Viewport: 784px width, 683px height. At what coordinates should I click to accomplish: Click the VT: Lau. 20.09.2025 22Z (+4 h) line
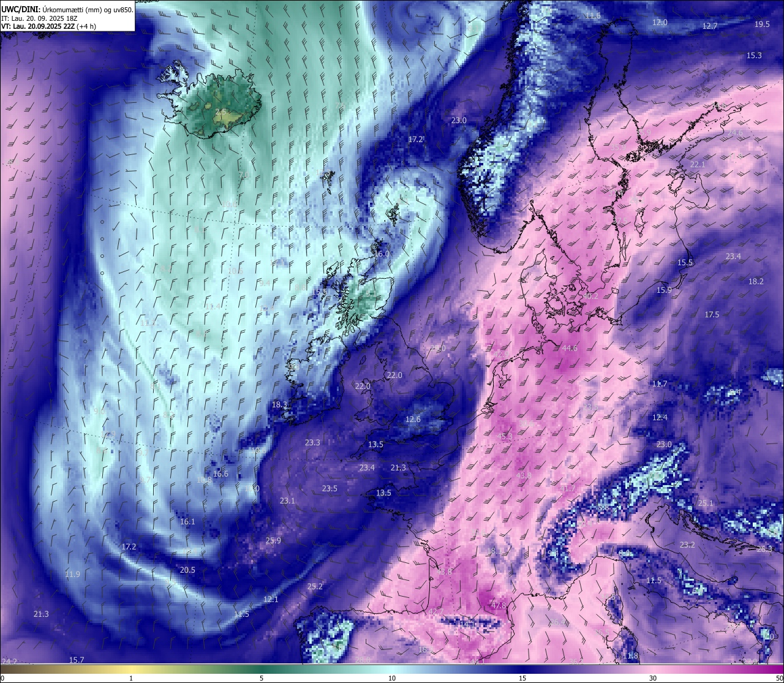pyautogui.click(x=49, y=26)
